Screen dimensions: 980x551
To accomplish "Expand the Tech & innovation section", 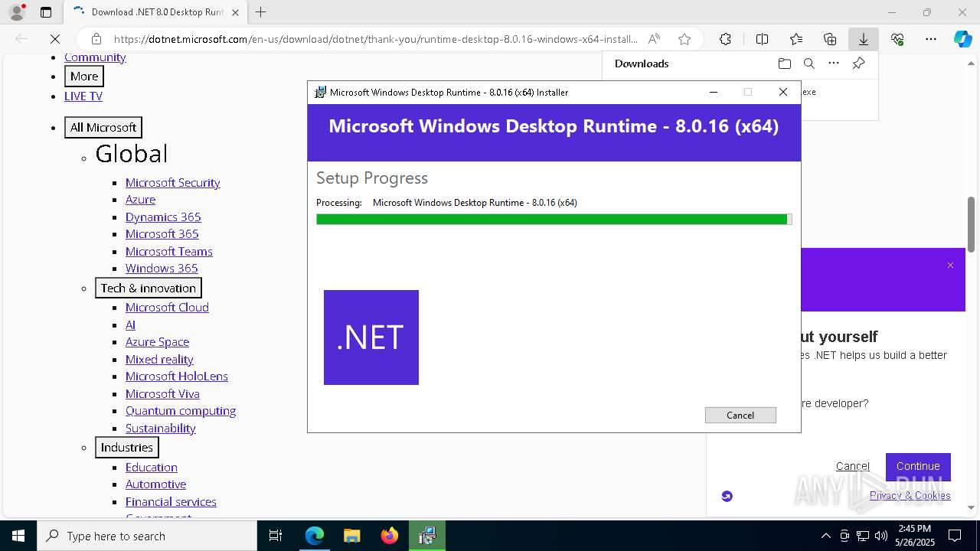I will 149,288.
